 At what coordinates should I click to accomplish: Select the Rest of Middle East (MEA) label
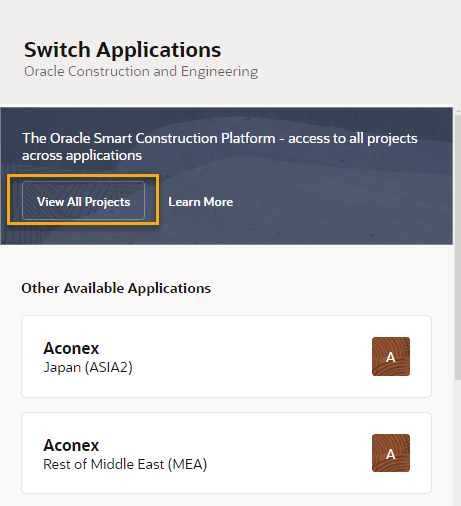point(125,464)
